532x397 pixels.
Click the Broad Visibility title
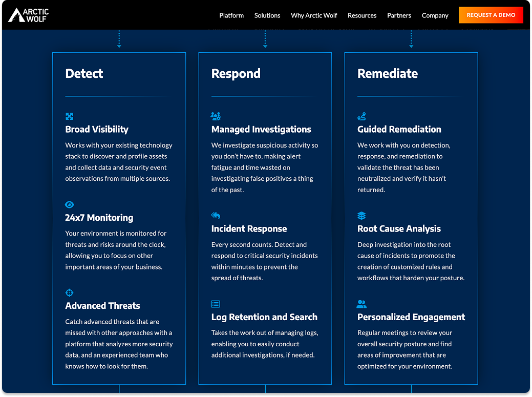pos(97,129)
